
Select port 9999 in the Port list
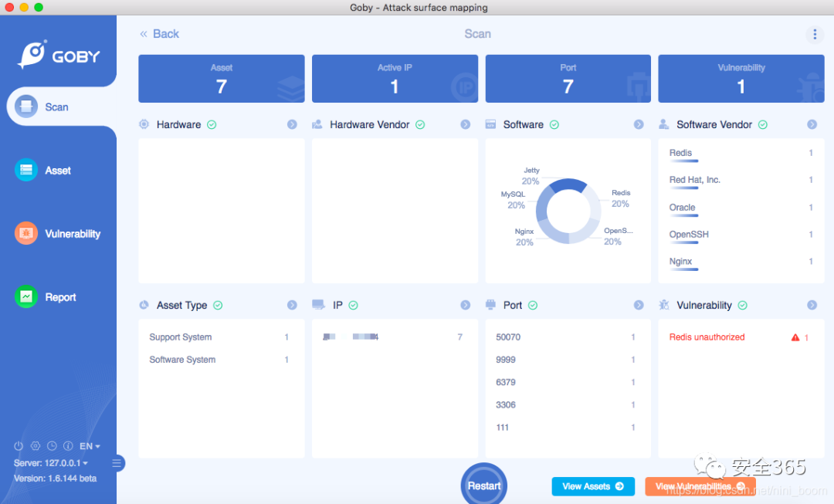click(566, 360)
